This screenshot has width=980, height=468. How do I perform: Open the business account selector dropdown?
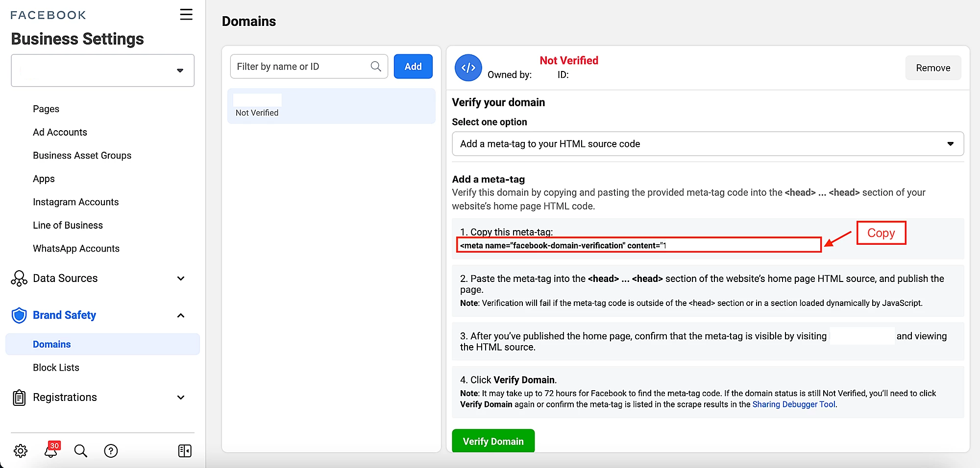coord(103,70)
